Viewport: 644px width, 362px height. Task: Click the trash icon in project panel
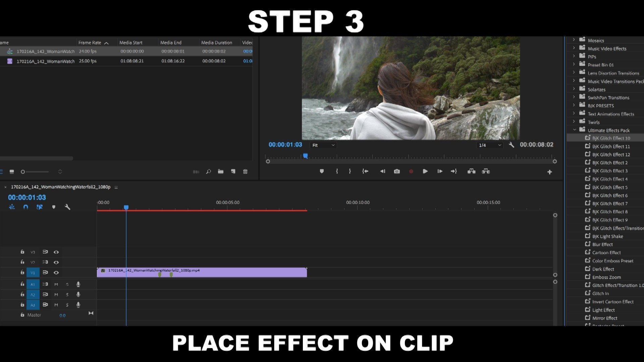click(x=245, y=172)
